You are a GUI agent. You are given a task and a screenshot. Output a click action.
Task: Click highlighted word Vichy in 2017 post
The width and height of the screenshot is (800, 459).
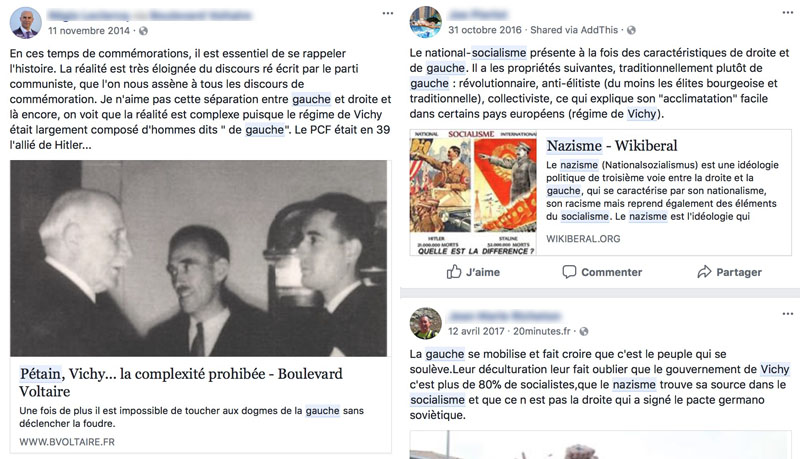pos(774,369)
